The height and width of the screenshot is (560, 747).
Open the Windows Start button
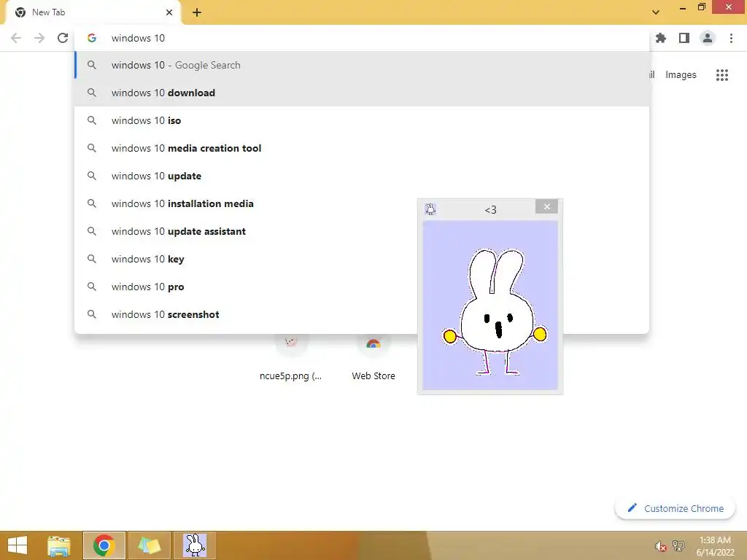[18, 545]
